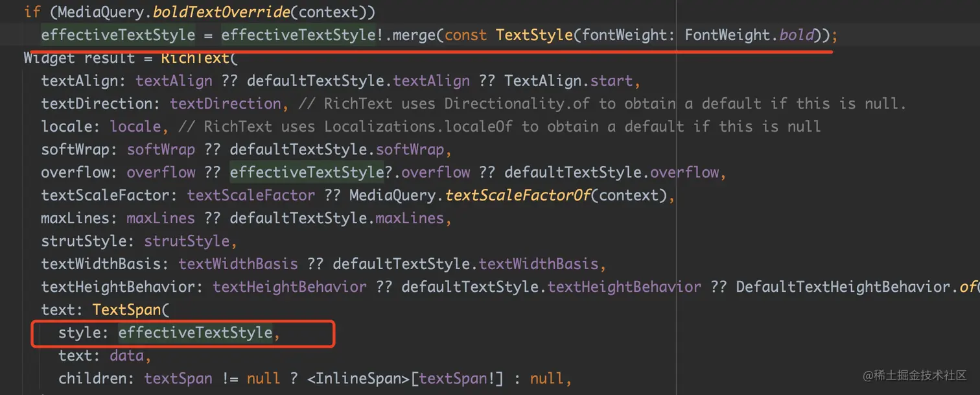This screenshot has width=980, height=395.
Task: Click the 'strutStyle:' parameter label
Action: 88,241
